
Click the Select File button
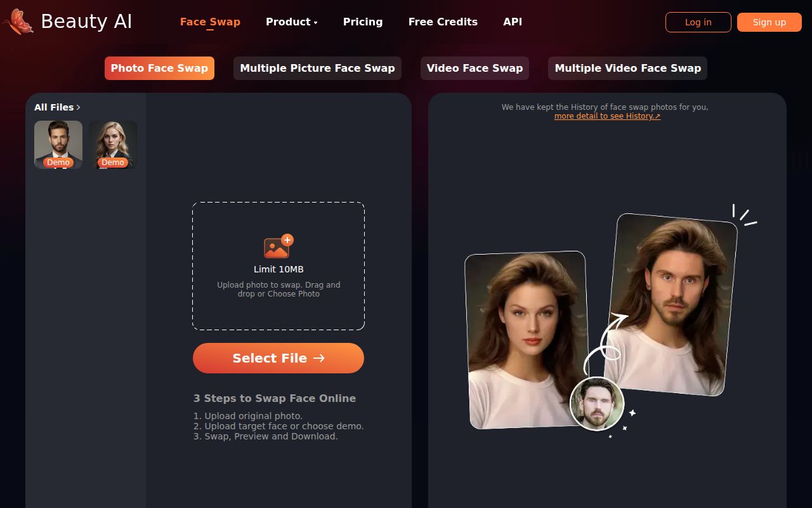pyautogui.click(x=278, y=358)
